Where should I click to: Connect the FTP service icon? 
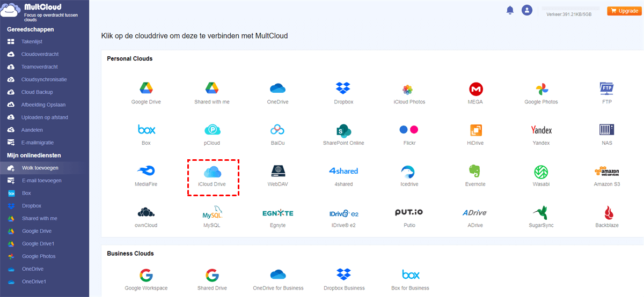click(x=607, y=88)
